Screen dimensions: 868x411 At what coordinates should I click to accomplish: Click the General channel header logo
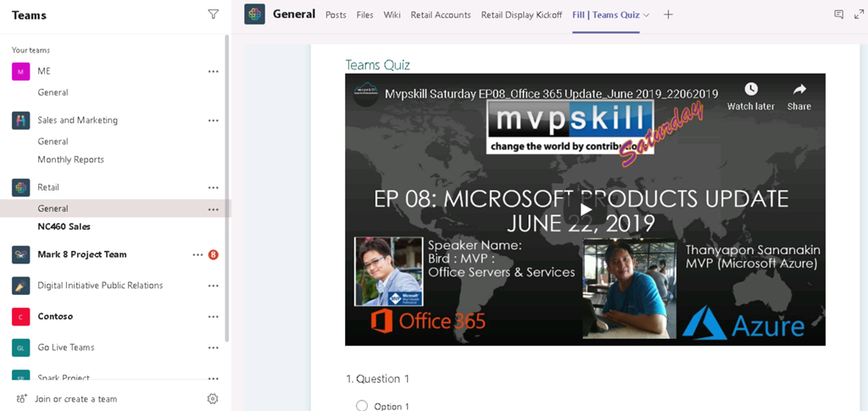point(254,14)
